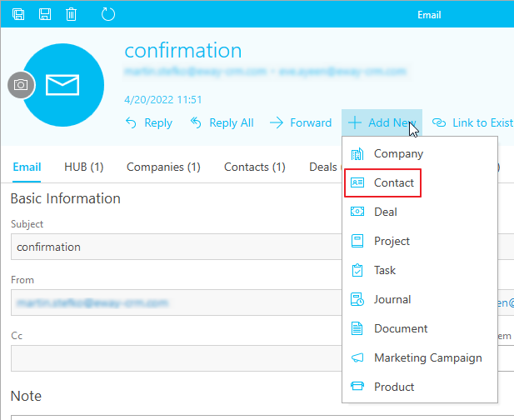This screenshot has width=514, height=420.
Task: Choose Document from Add New menu
Action: pos(420,328)
